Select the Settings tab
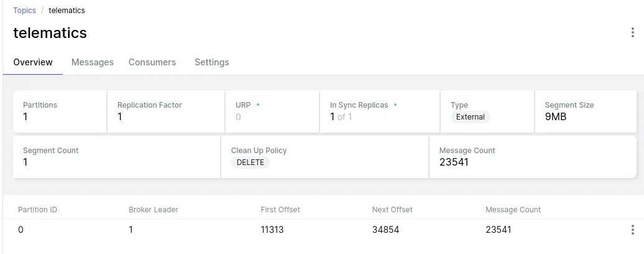Viewport: 644px width, 254px height. [x=212, y=62]
